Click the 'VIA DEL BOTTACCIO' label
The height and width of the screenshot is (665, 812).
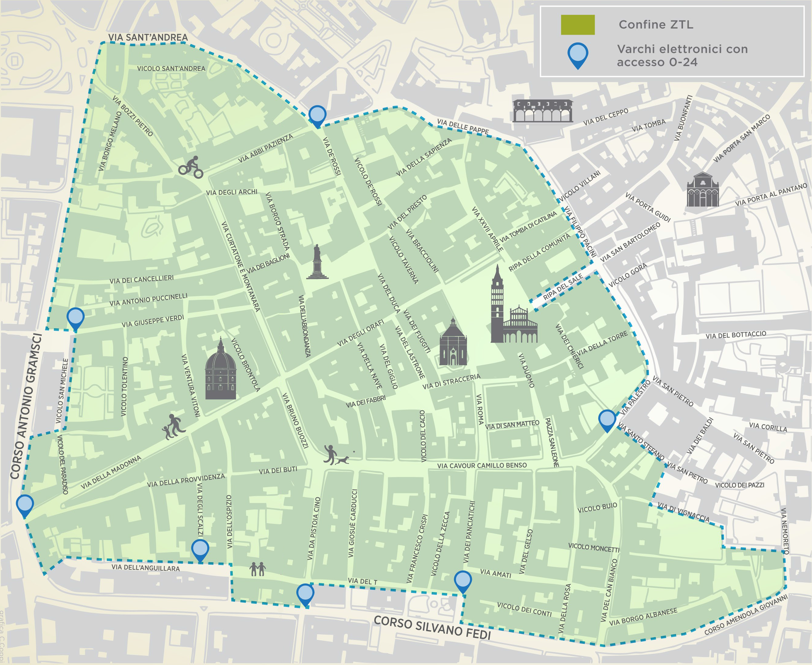tap(736, 335)
